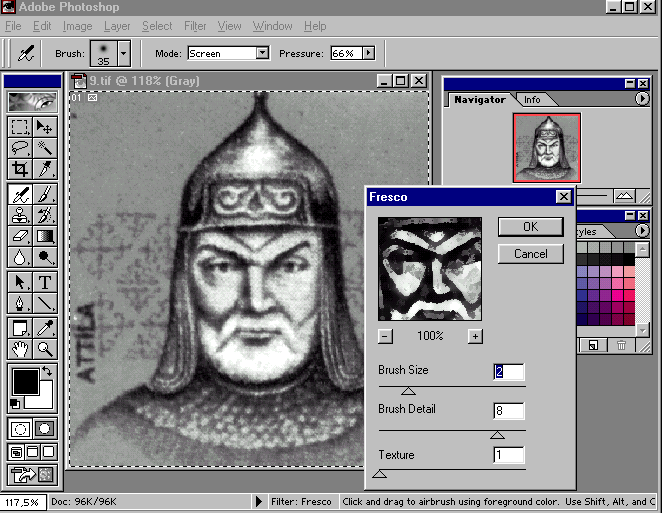Click the Brush Size value field
Image resolution: width=662 pixels, height=513 pixels.
coord(509,372)
